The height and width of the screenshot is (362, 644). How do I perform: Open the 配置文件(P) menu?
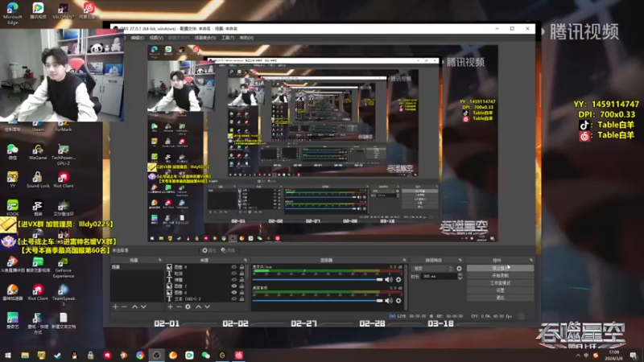click(179, 38)
